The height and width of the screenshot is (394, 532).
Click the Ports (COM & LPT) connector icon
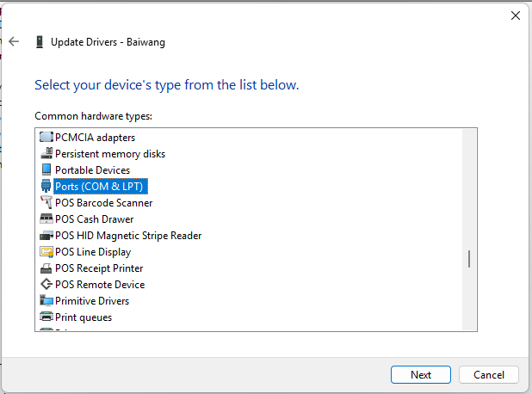(x=46, y=186)
